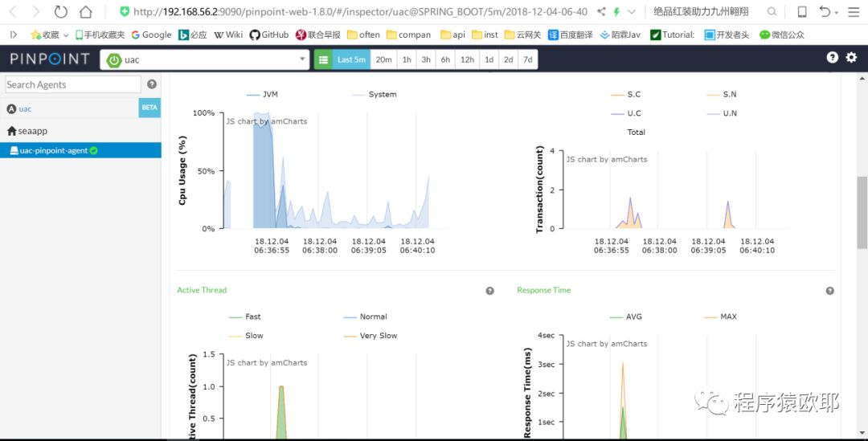Open the often bookmark folder

[x=364, y=35]
